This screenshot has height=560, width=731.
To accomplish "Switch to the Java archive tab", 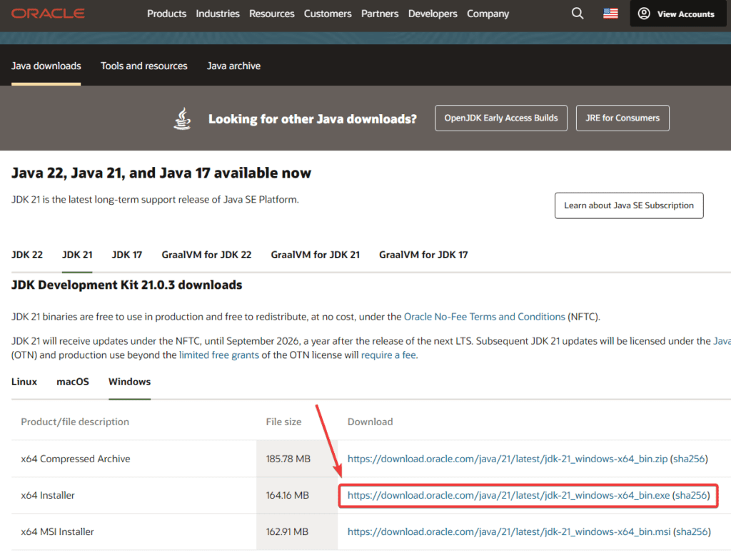I will tap(233, 66).
